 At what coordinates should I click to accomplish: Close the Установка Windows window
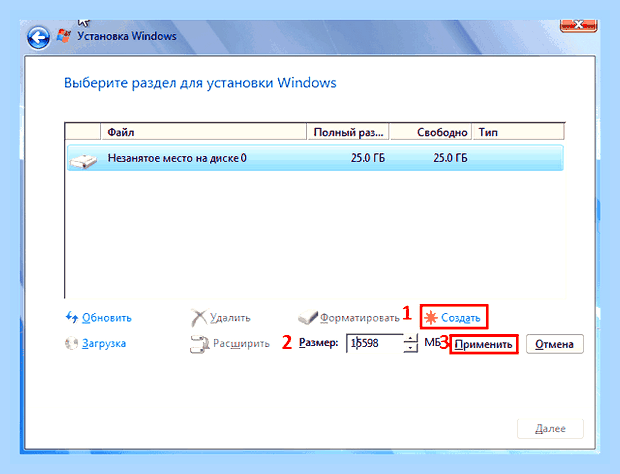(x=578, y=25)
